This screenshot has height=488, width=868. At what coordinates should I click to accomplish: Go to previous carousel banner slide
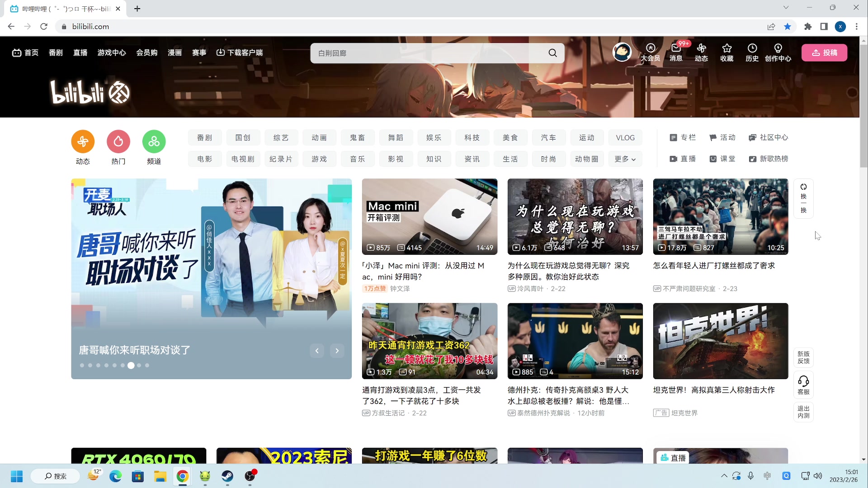pyautogui.click(x=317, y=351)
